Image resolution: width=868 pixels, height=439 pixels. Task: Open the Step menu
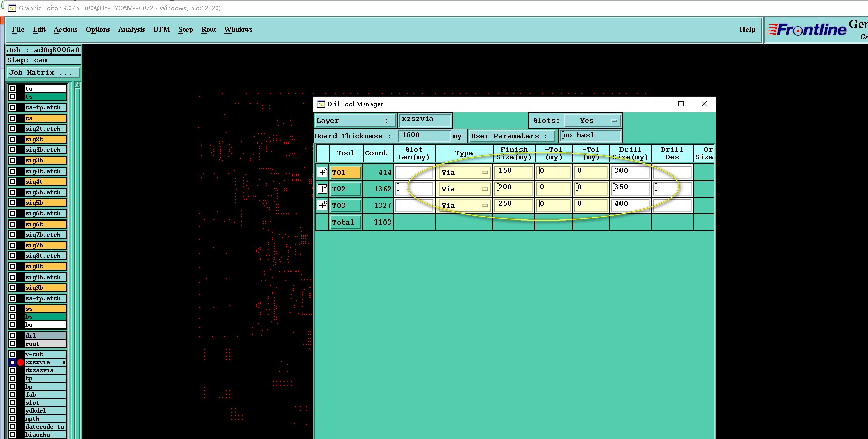coord(185,29)
